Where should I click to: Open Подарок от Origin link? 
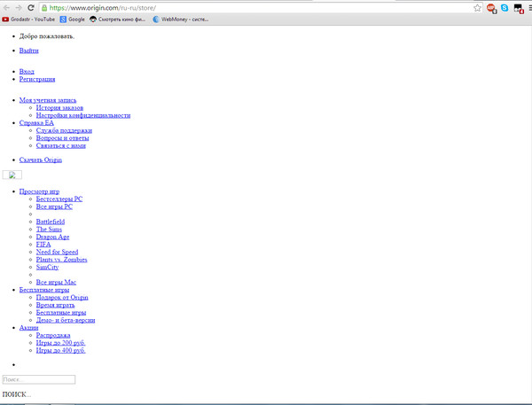point(62,298)
